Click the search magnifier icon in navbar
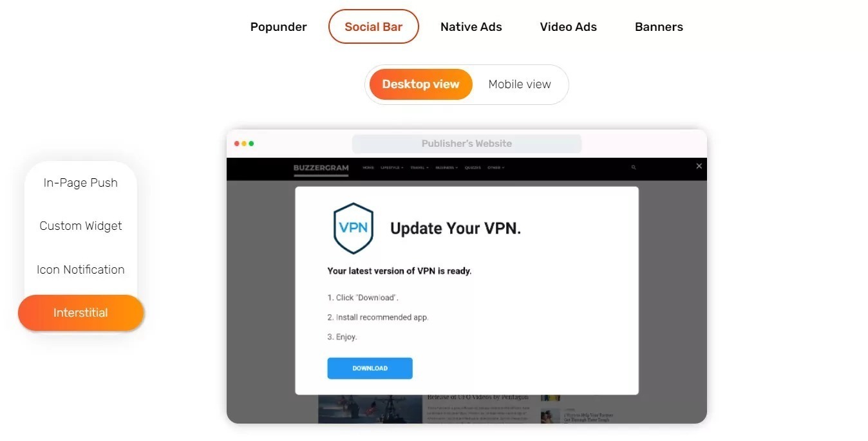This screenshot has height=441, width=868. click(634, 167)
